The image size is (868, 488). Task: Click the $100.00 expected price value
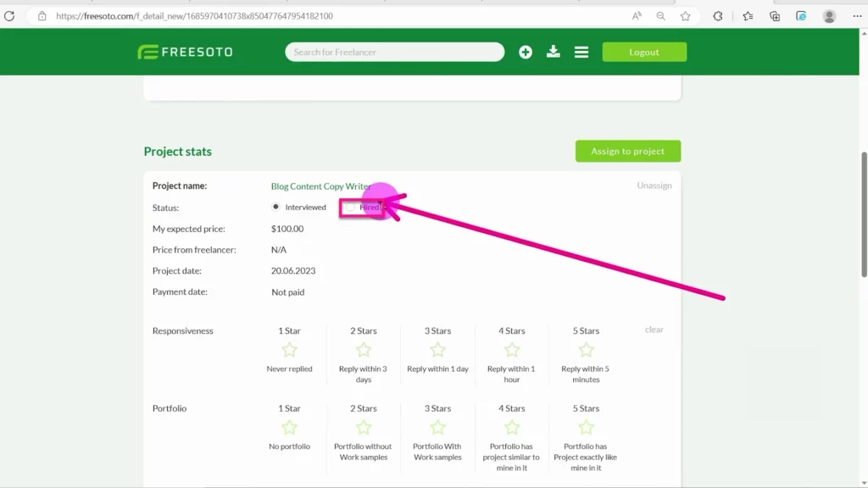[287, 229]
